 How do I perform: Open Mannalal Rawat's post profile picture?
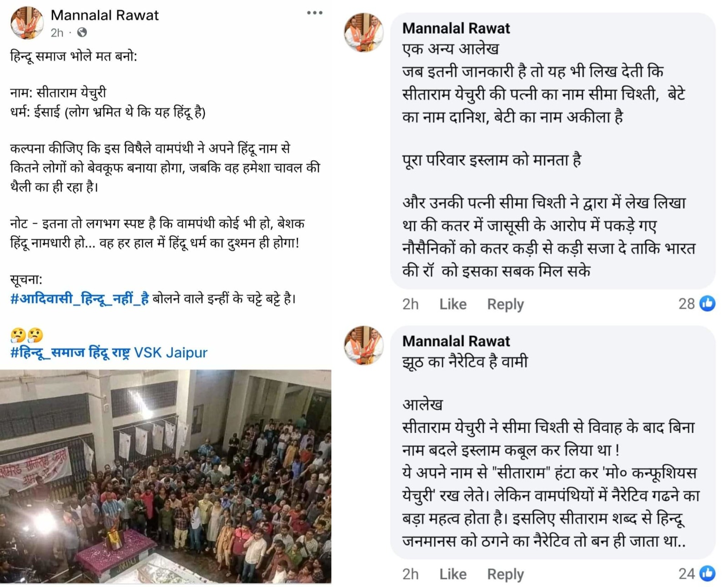[27, 23]
